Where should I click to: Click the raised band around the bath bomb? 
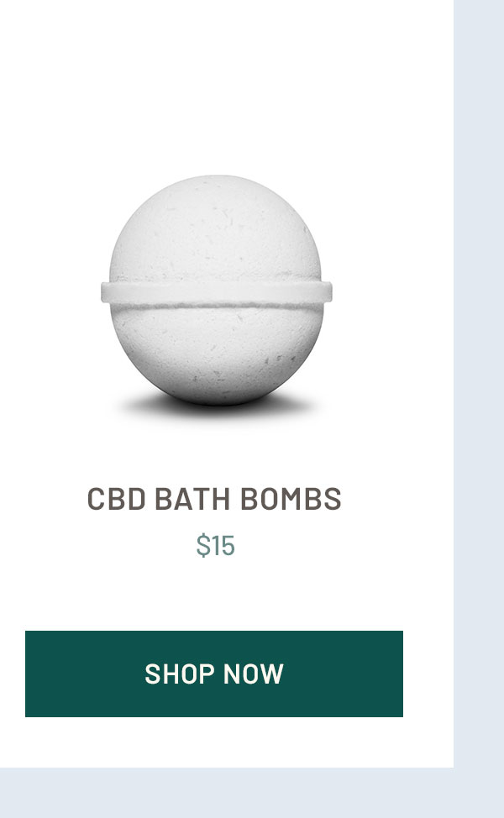click(217, 292)
